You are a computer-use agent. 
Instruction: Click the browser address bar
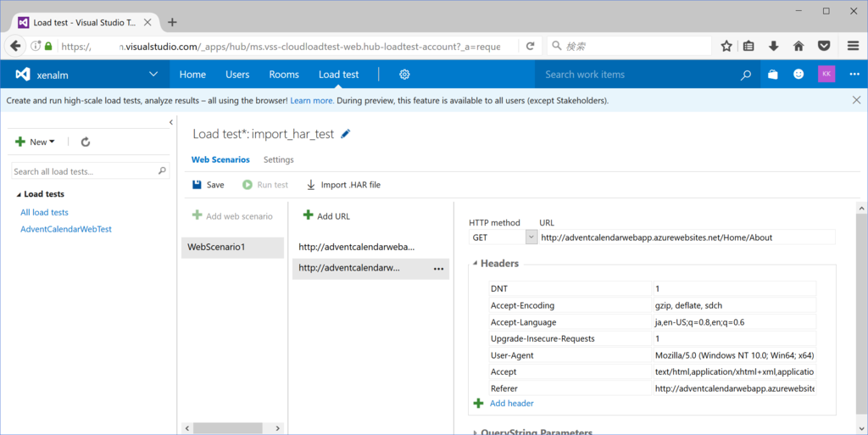pyautogui.click(x=280, y=46)
